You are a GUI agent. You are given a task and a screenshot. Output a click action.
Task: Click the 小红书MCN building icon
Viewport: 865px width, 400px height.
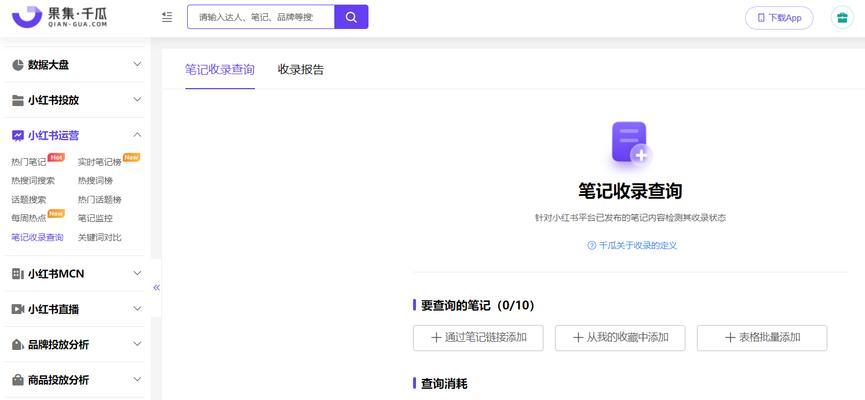(x=18, y=274)
